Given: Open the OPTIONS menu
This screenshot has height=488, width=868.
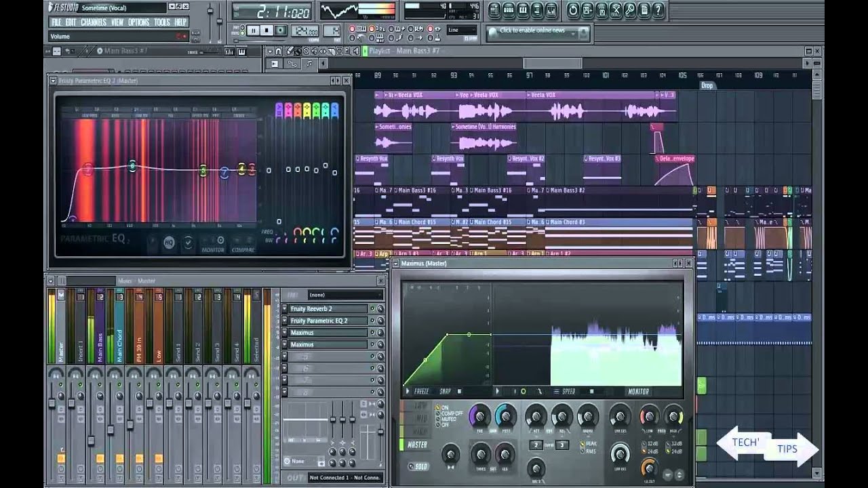Looking at the screenshot, I should click(x=139, y=22).
